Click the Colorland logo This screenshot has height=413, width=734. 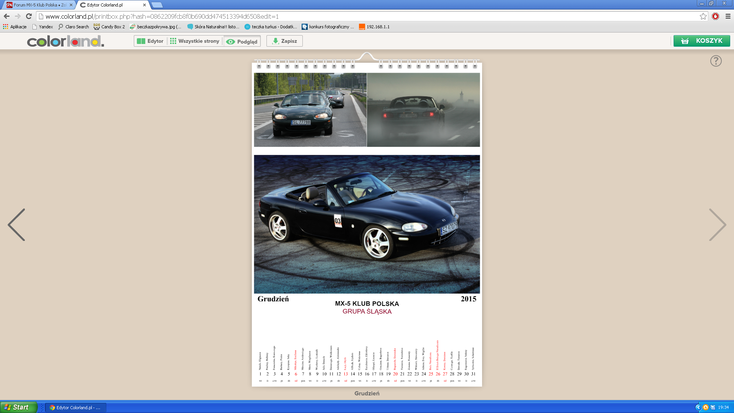tap(65, 41)
